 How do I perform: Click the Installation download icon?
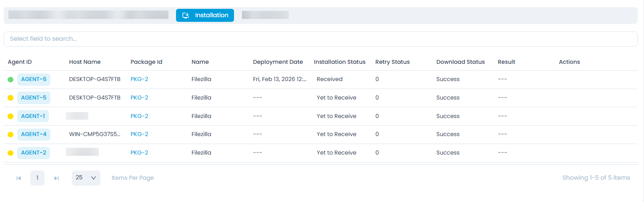[186, 16]
